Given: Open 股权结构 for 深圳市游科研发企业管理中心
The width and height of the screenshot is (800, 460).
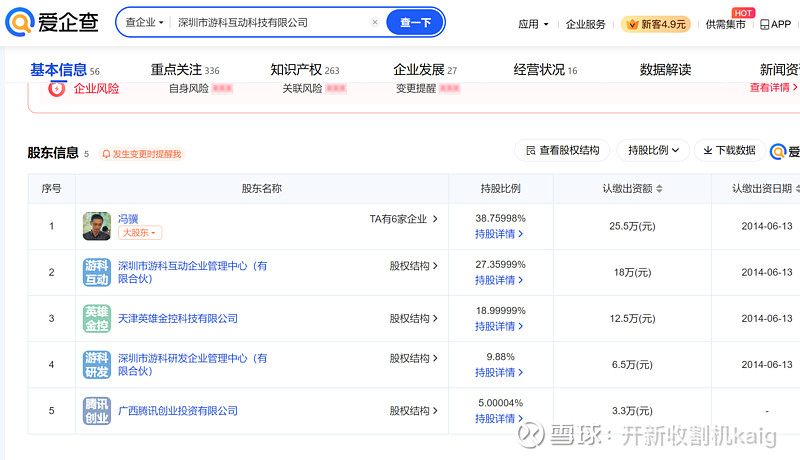Looking at the screenshot, I should pos(413,358).
